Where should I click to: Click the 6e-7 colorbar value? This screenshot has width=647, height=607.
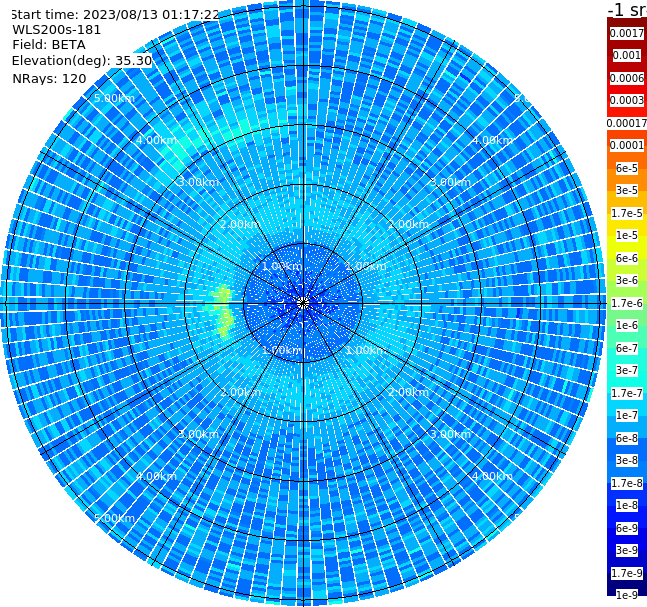627,348
